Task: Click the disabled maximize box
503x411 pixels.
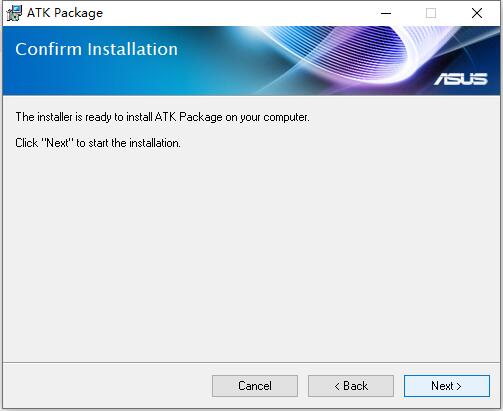Action: coord(431,13)
